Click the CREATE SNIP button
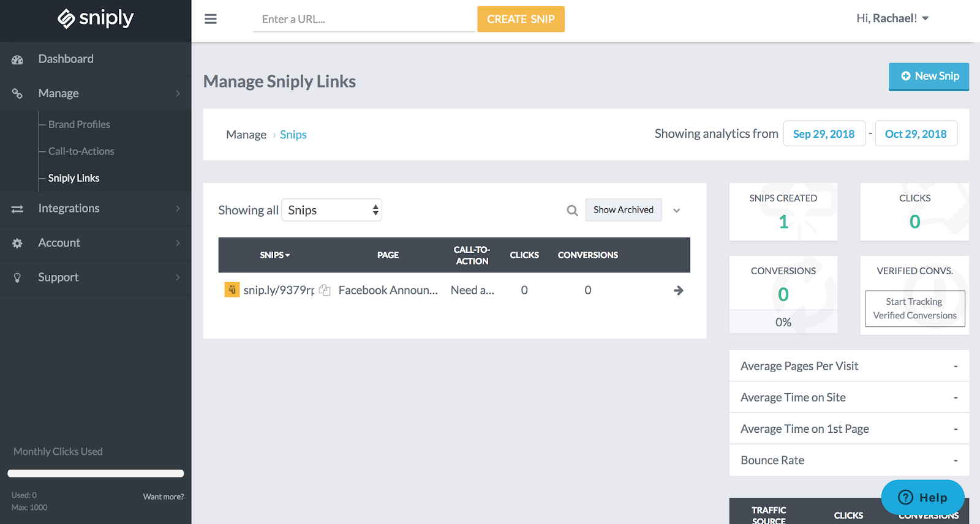Viewport: 980px width, 524px height. [x=521, y=19]
